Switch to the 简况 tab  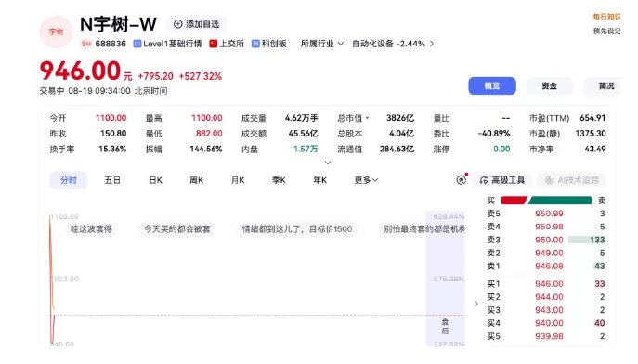tap(602, 85)
